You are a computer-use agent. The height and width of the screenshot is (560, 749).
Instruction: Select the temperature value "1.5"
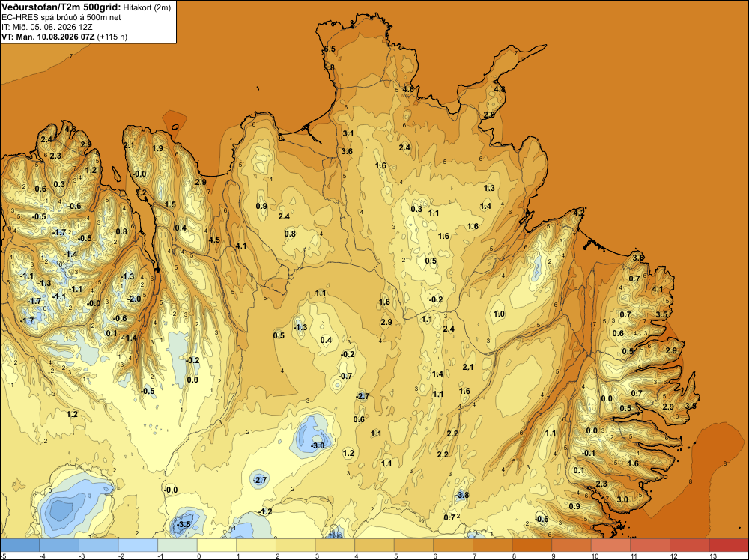(x=170, y=204)
